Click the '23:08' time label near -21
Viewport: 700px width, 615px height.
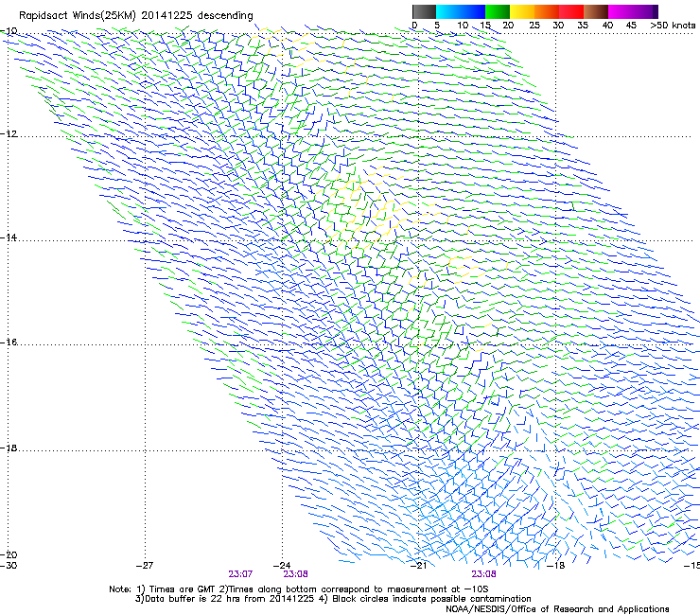point(484,574)
